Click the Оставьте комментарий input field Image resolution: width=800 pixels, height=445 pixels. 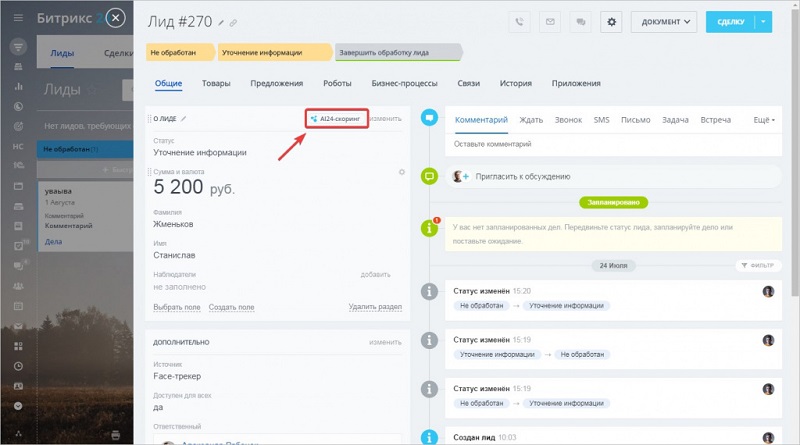[613, 144]
